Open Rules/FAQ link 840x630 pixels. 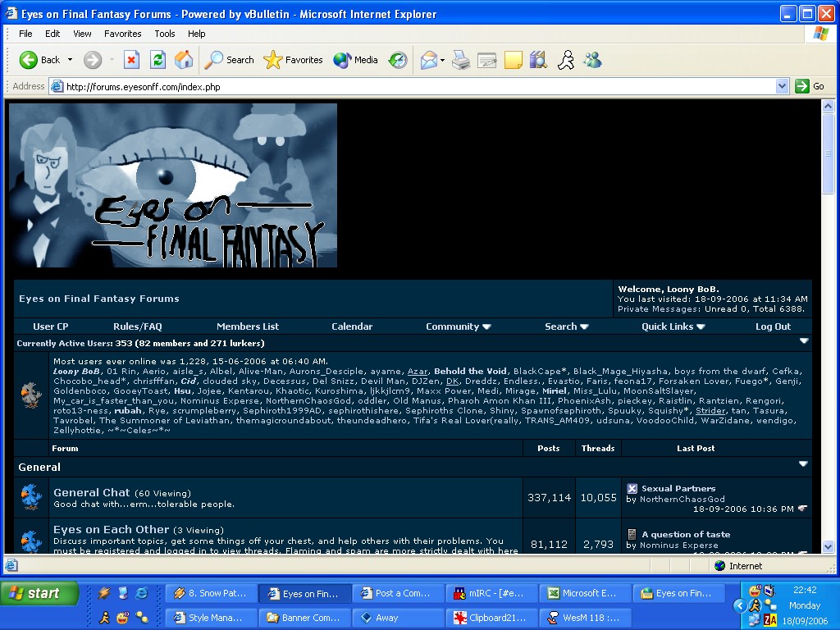[138, 326]
